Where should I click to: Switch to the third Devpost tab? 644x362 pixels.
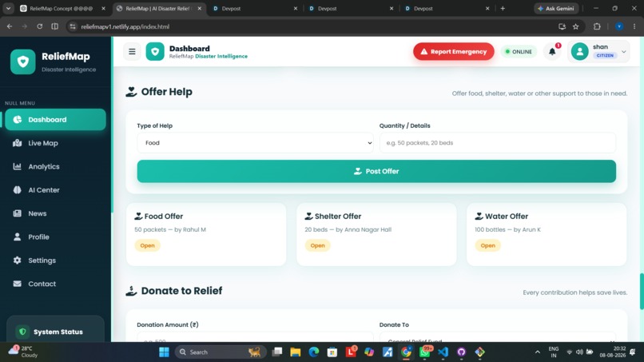tap(447, 8)
